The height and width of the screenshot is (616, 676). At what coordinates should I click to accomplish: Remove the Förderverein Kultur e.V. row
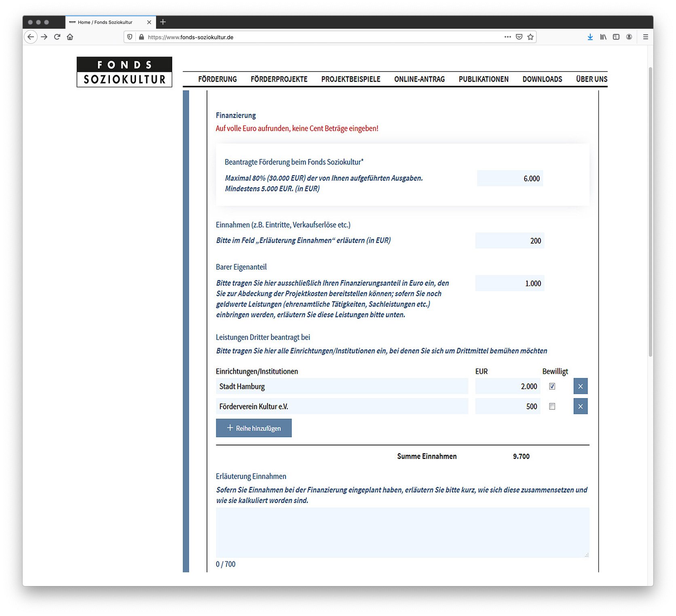(x=580, y=406)
